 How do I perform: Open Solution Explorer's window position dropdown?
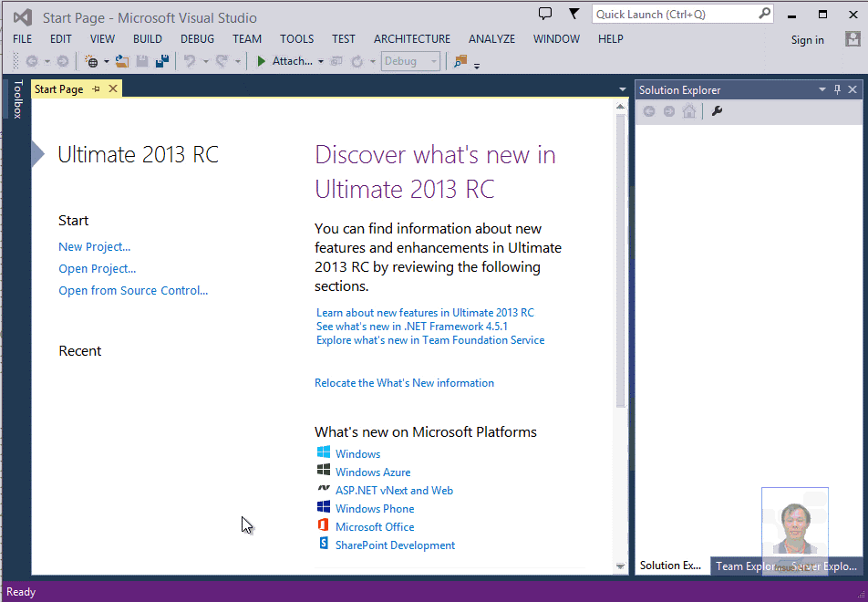(822, 89)
